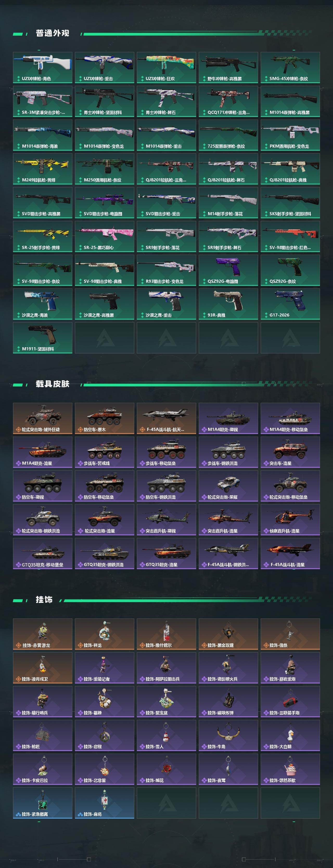Select the 挂饰-祥龙 dragon charm

pos(105,634)
